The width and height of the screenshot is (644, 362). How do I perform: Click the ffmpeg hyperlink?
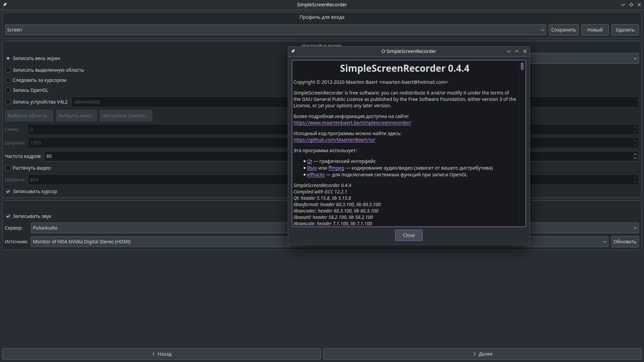click(x=336, y=167)
